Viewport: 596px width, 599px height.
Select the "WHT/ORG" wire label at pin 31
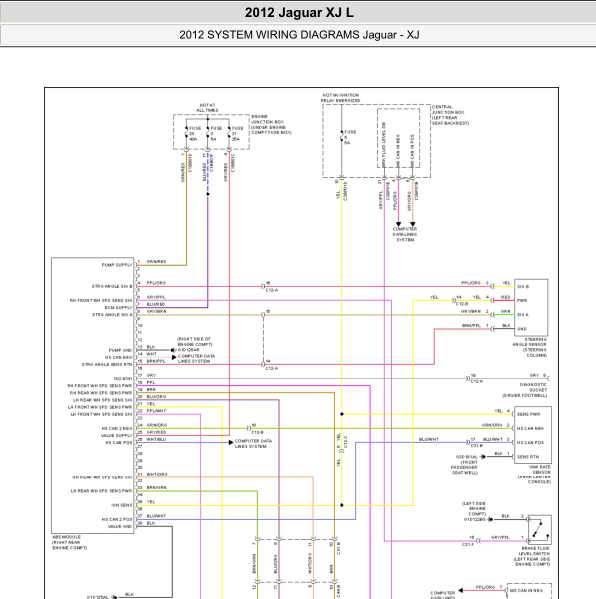click(x=157, y=474)
